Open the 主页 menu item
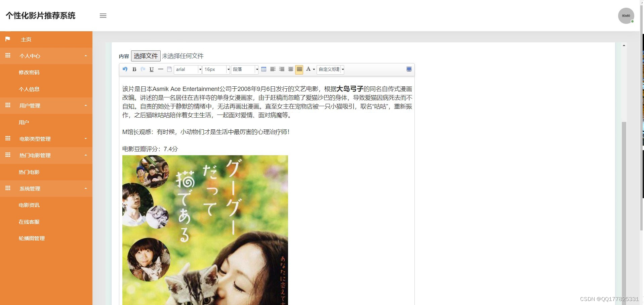 pos(26,39)
